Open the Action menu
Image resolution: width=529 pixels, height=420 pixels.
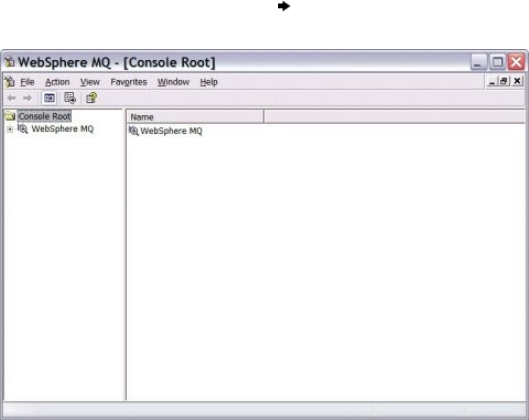tap(57, 82)
